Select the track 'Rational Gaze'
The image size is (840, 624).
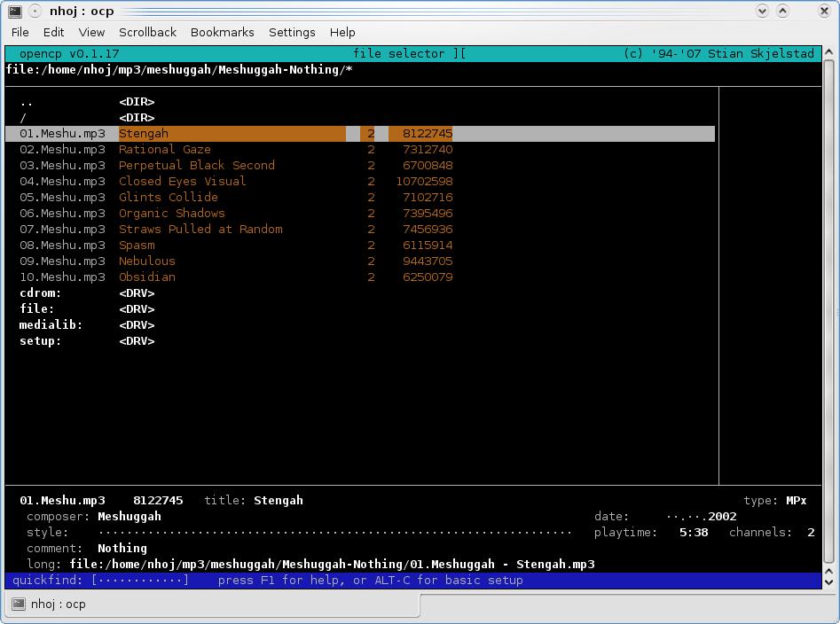coord(165,150)
